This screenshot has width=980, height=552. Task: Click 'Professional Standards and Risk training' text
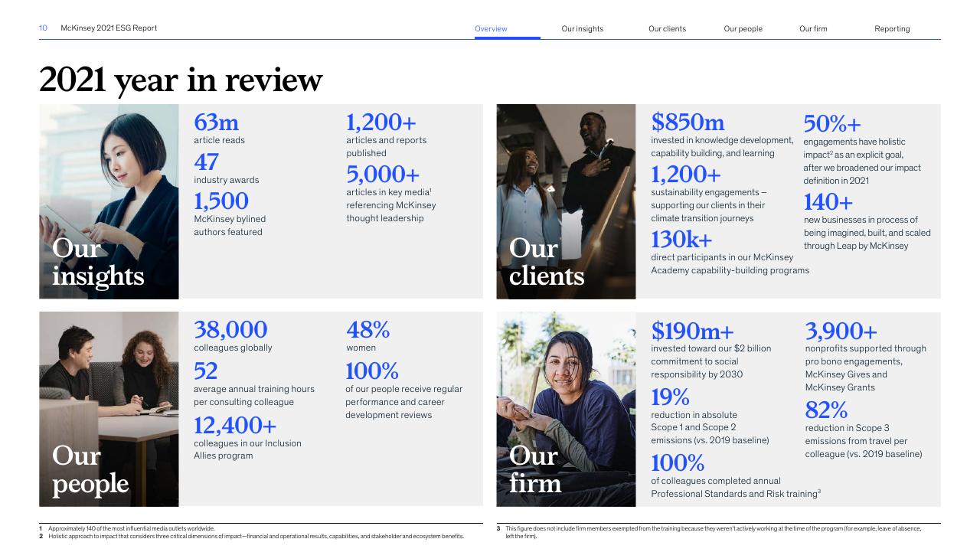tap(736, 494)
